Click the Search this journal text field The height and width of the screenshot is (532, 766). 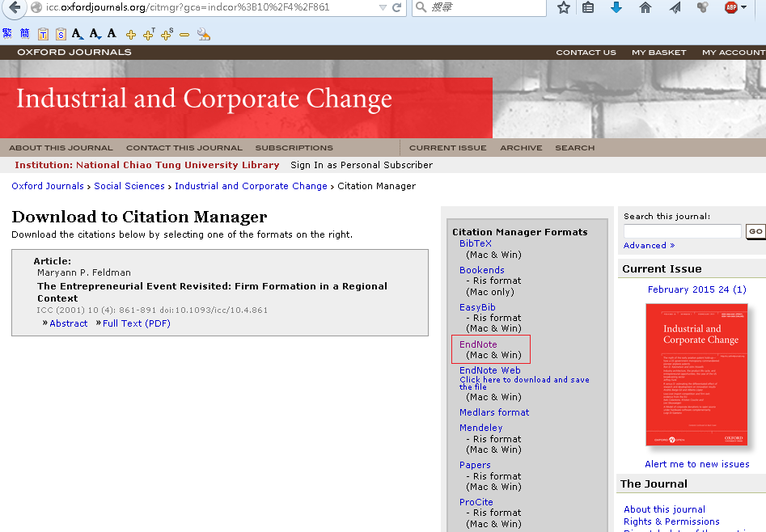click(x=683, y=231)
